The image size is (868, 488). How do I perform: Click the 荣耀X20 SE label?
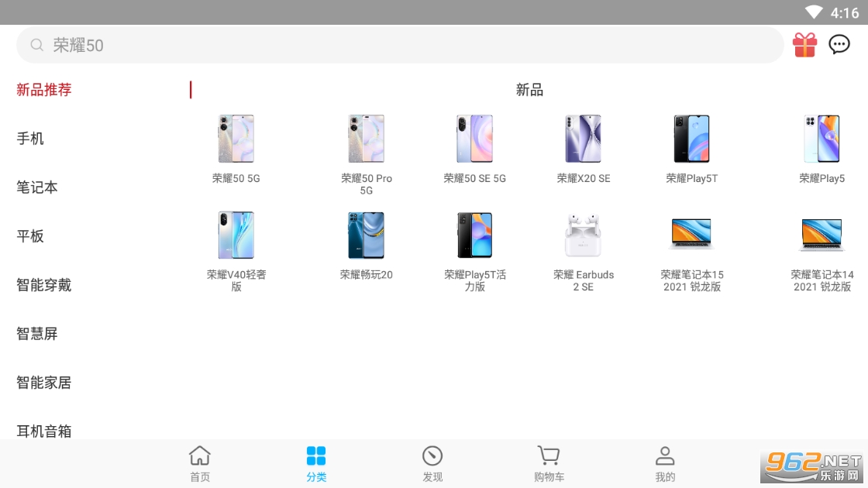584,178
